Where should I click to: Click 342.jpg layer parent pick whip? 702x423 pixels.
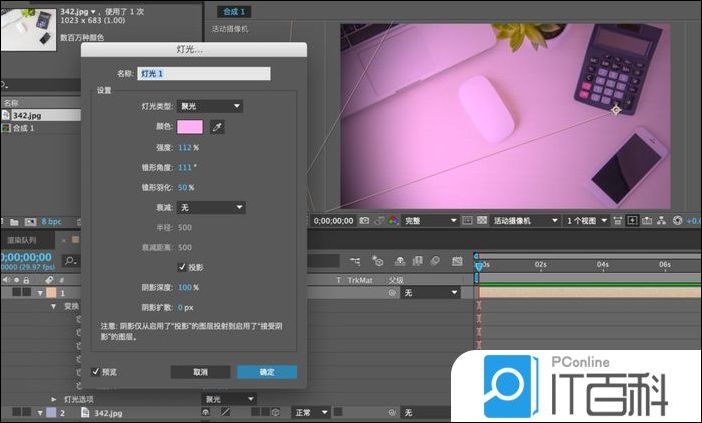coord(392,412)
